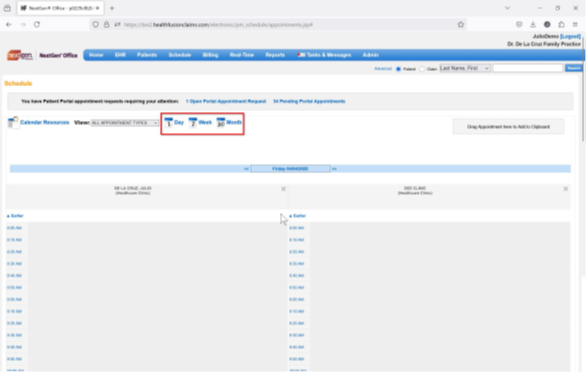Screen dimensions: 586x372
Task: Click the site security padlock icon
Action: click(107, 25)
